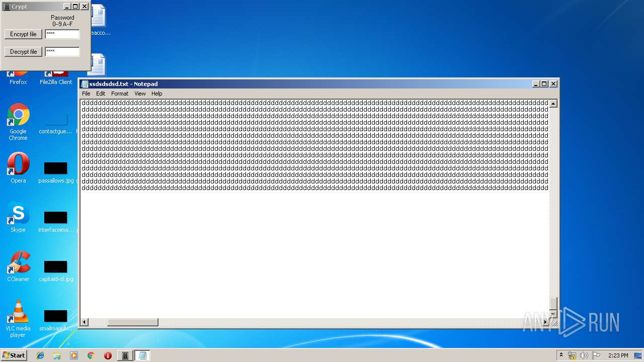644x362 pixels.
Task: Minimize the Crypt window
Action: (67, 7)
